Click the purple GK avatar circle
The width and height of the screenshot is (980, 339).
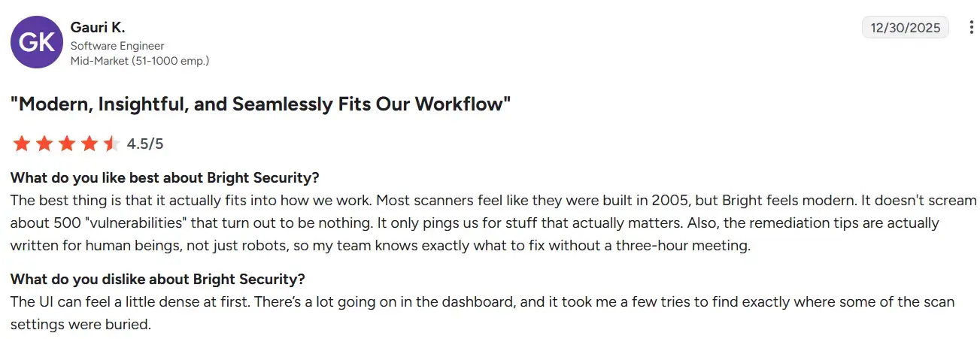point(36,42)
